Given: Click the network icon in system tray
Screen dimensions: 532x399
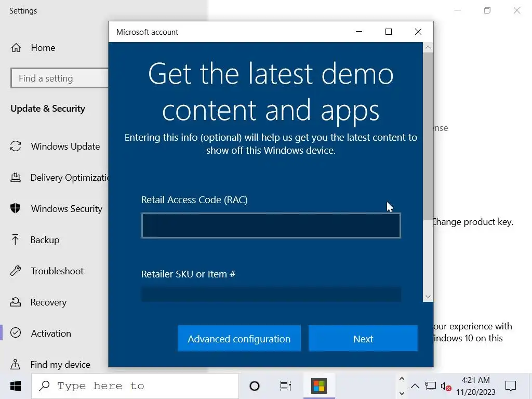Looking at the screenshot, I should [431, 386].
